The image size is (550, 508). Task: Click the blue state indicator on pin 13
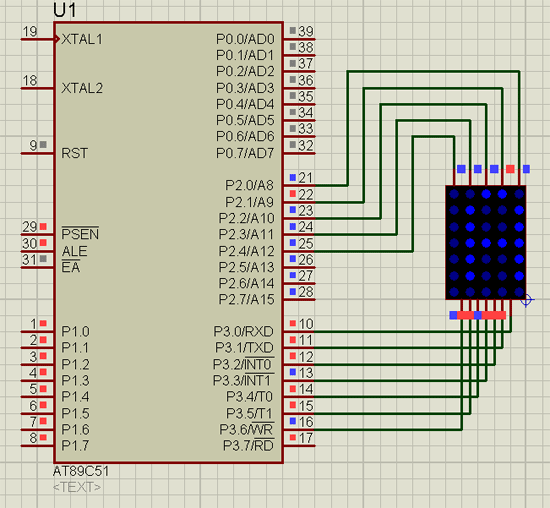pos(293,372)
